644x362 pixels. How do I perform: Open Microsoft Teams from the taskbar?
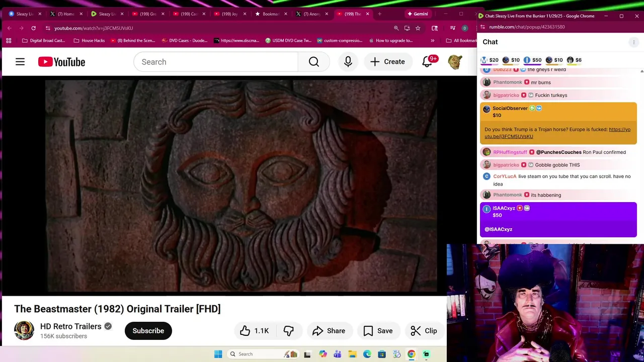click(x=338, y=354)
